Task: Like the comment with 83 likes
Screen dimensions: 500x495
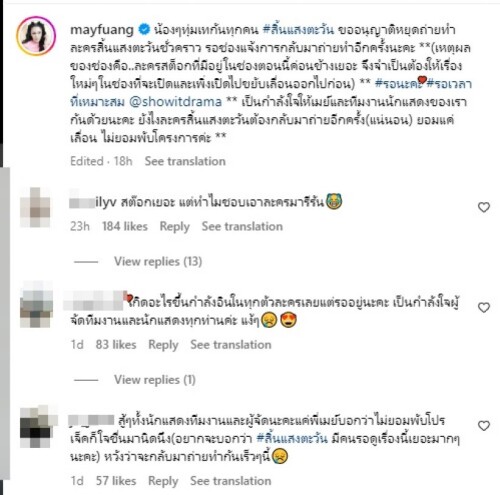Action: pos(483,307)
